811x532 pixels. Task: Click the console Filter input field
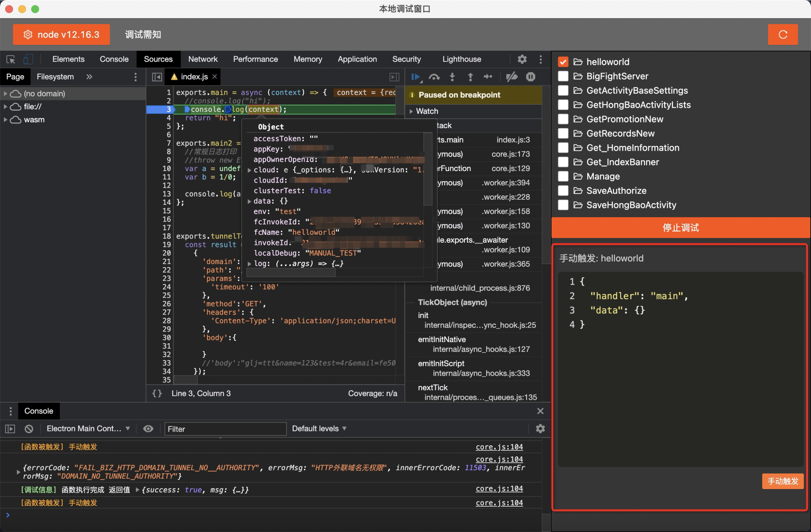click(225, 429)
